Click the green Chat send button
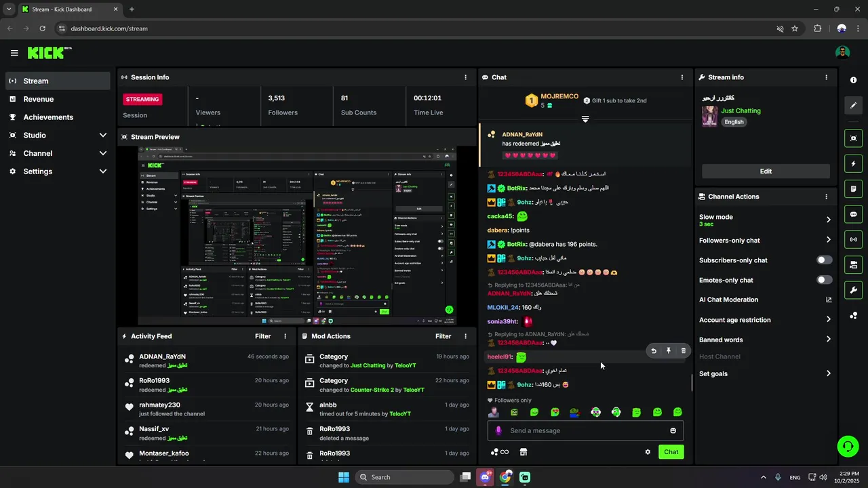Viewport: 868px width, 488px height. [x=671, y=452]
